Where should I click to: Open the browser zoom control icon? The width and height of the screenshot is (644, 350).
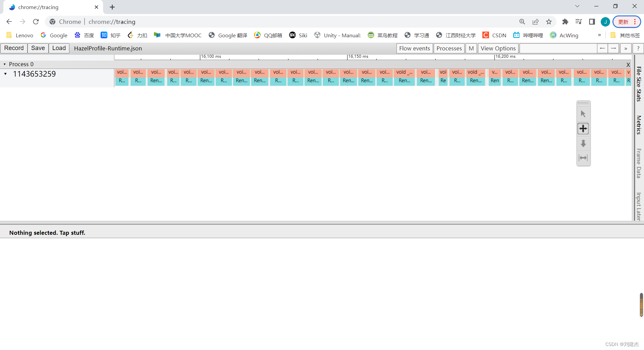pyautogui.click(x=522, y=21)
